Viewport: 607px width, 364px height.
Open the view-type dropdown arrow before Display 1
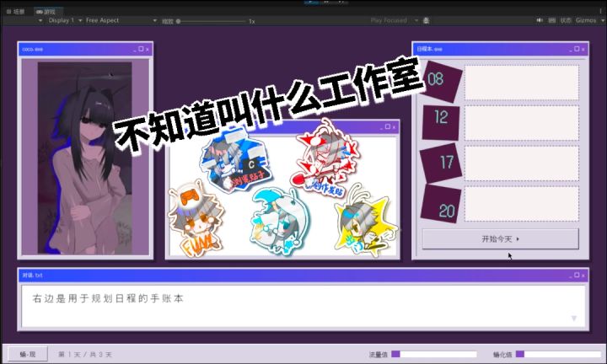(x=40, y=20)
